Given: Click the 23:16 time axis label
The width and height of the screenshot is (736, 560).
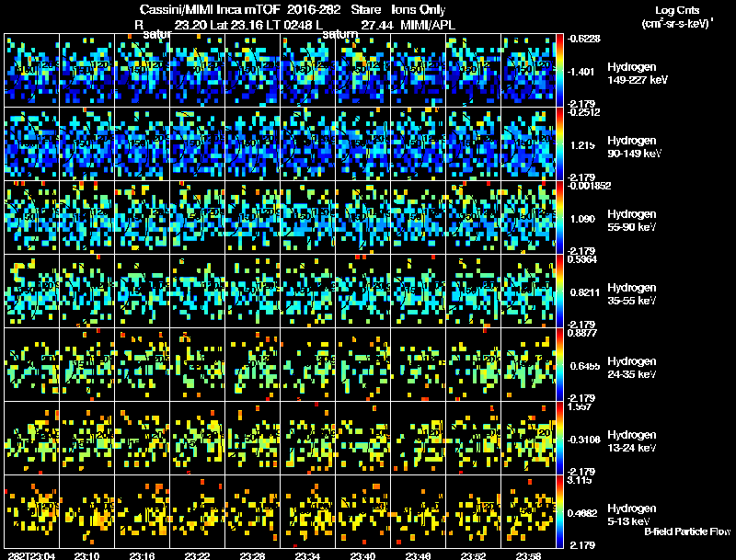Looking at the screenshot, I should 143,555.
